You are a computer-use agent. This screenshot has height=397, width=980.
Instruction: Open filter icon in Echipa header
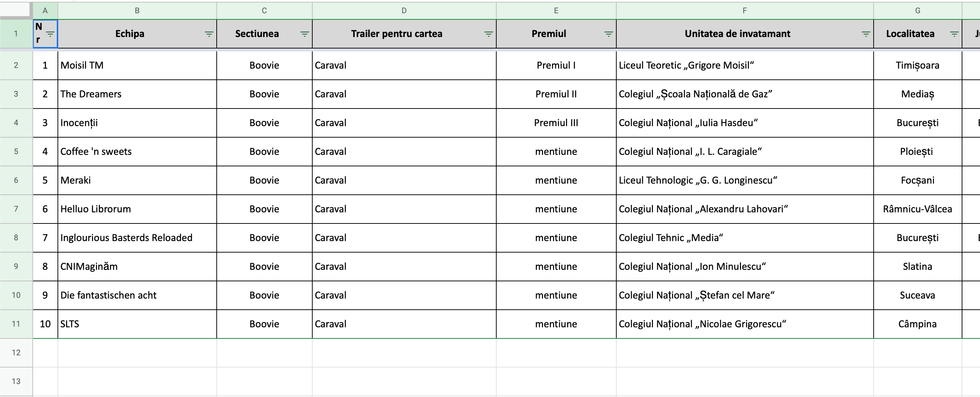(209, 34)
